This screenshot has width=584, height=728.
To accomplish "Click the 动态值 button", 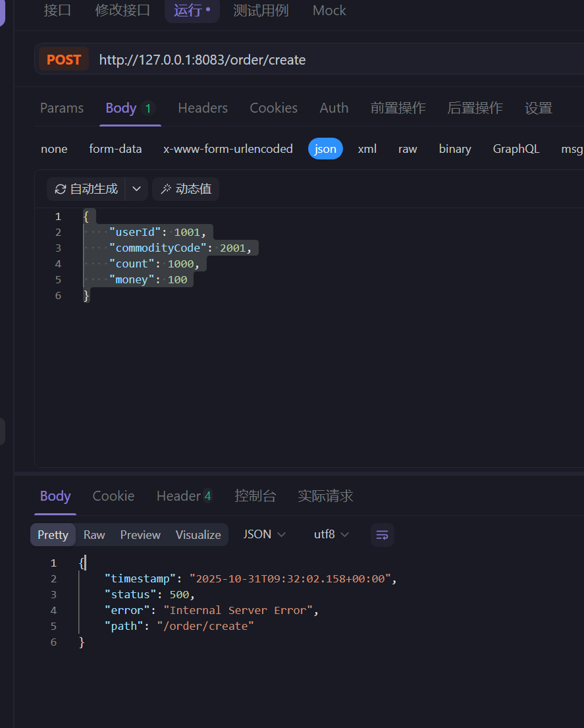I will coord(186,189).
